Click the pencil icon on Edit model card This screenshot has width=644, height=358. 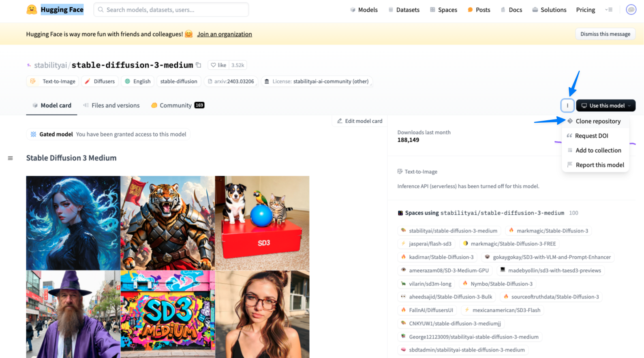click(x=340, y=121)
